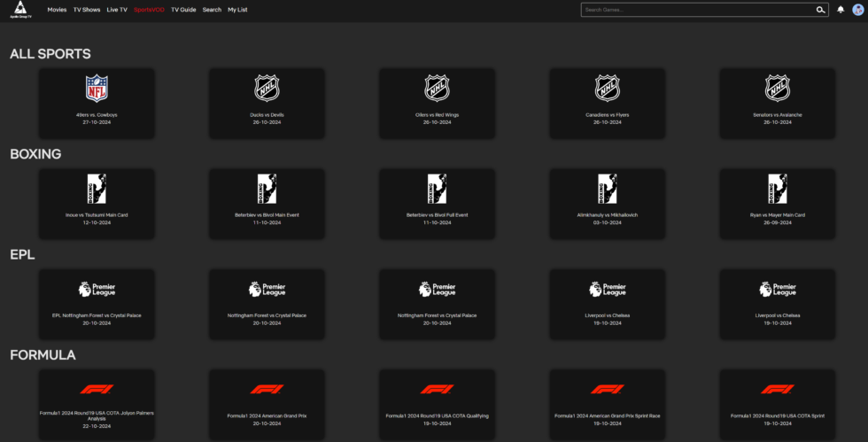The height and width of the screenshot is (442, 868).
Task: Open the notifications bell
Action: click(x=841, y=10)
